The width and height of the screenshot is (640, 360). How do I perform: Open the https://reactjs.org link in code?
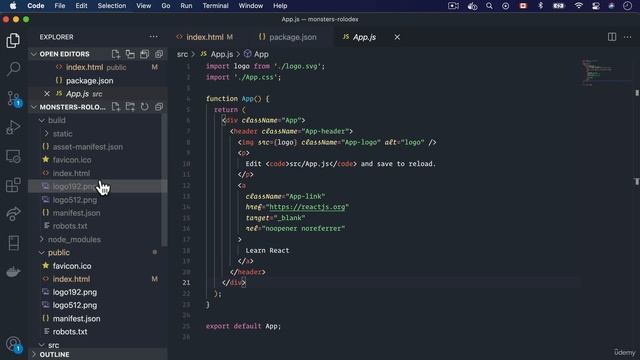(x=307, y=207)
